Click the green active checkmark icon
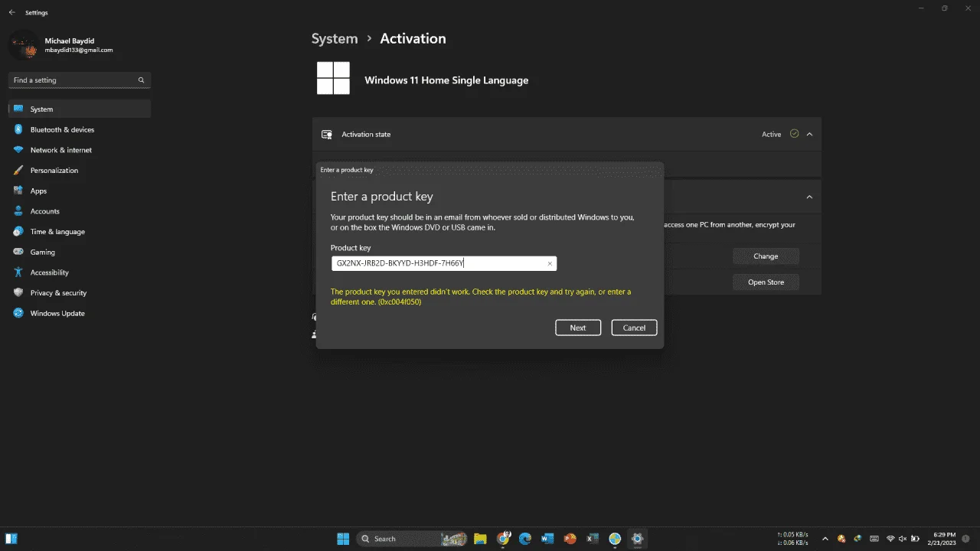 pyautogui.click(x=794, y=134)
